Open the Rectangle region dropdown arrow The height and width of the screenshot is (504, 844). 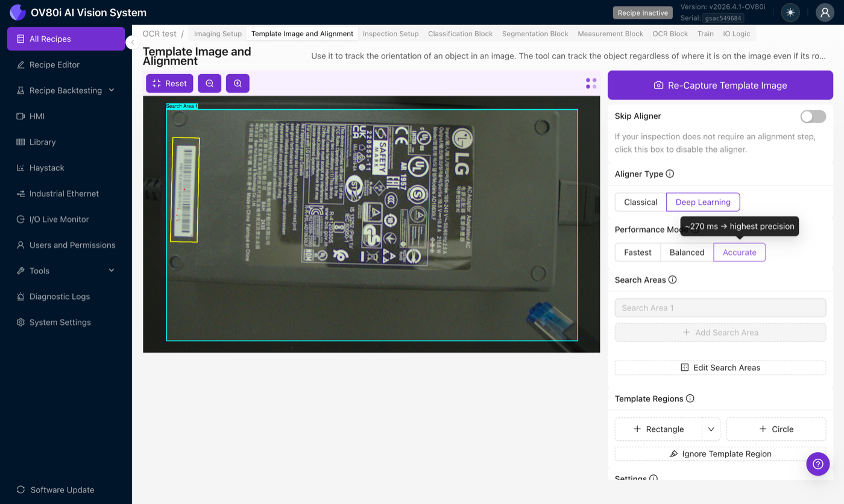711,429
